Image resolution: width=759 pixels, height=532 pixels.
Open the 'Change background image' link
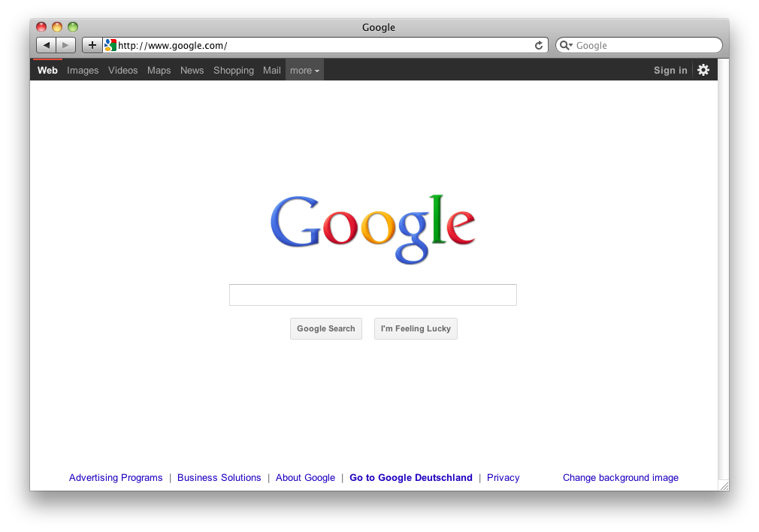pyautogui.click(x=620, y=478)
